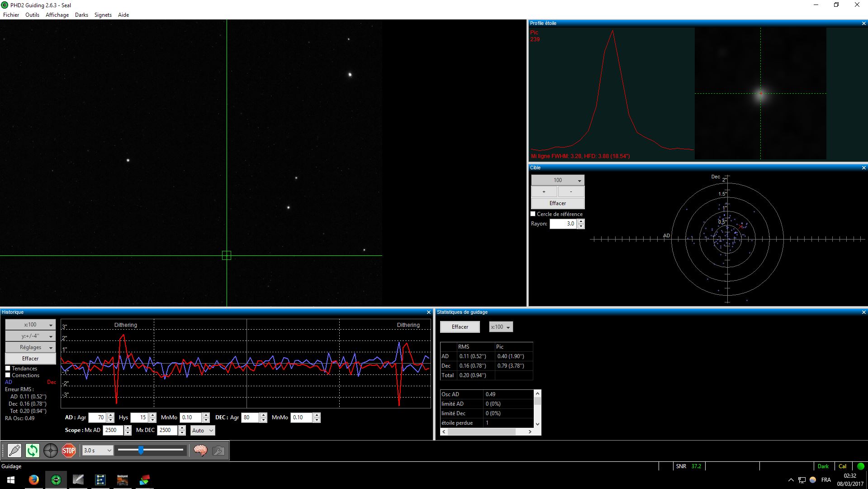Click the camera settings wrench icon

[218, 451]
